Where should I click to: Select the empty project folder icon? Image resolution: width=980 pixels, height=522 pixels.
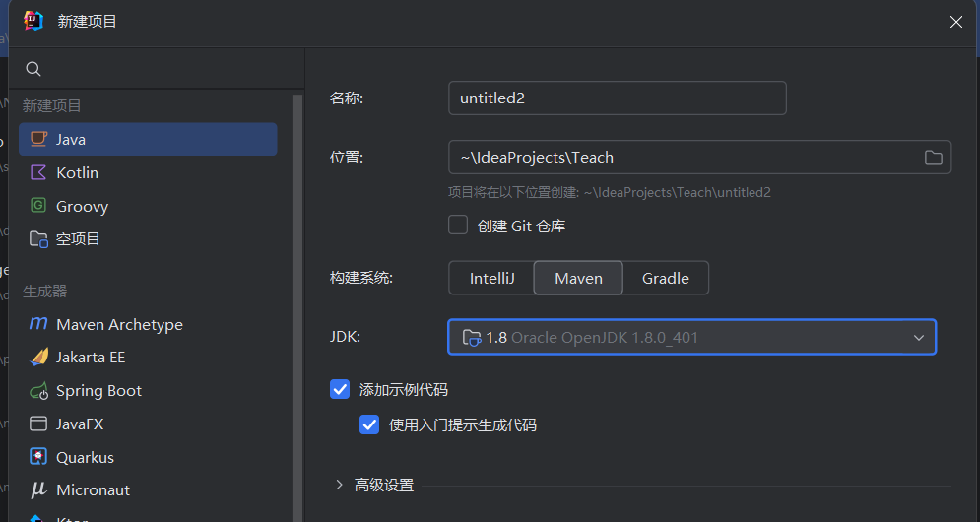click(x=38, y=238)
